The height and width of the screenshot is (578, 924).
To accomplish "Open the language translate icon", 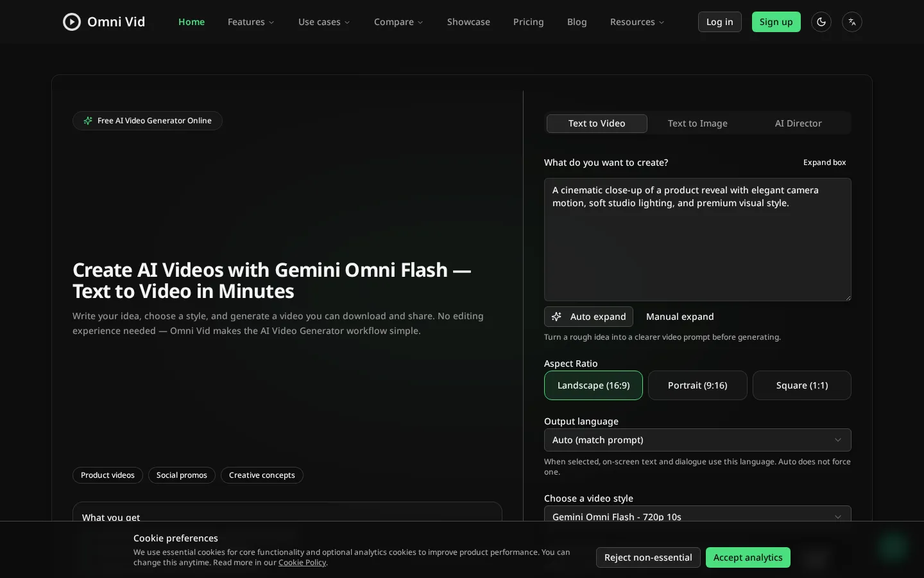I will pyautogui.click(x=852, y=22).
